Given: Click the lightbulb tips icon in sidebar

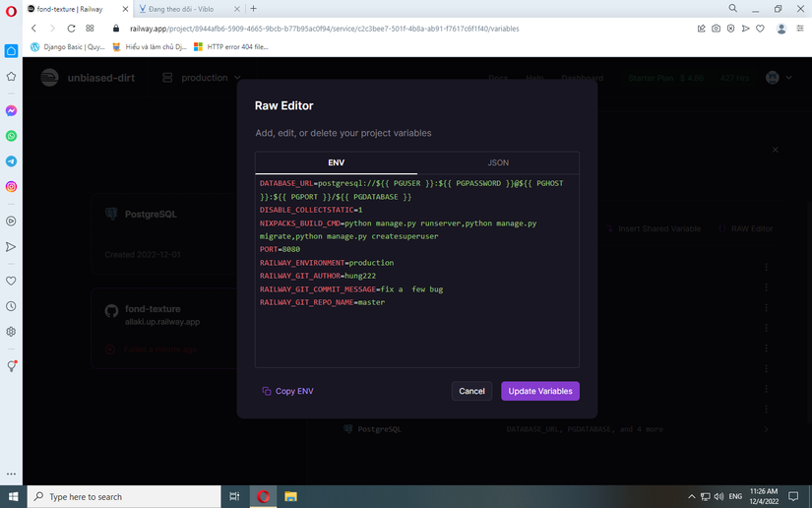Looking at the screenshot, I should click(11, 366).
